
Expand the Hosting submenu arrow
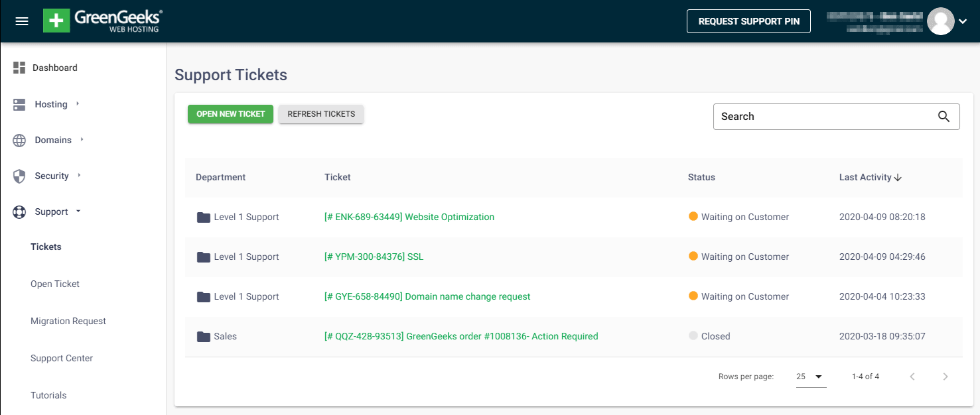[78, 103]
